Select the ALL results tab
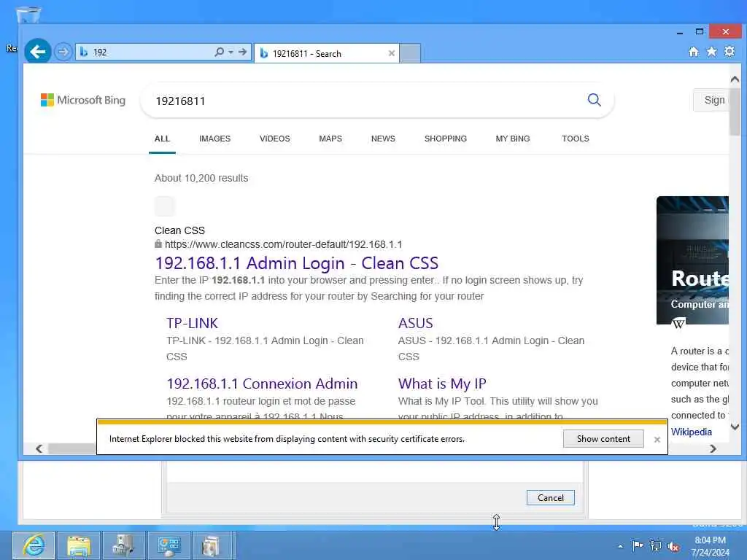 [x=162, y=139]
